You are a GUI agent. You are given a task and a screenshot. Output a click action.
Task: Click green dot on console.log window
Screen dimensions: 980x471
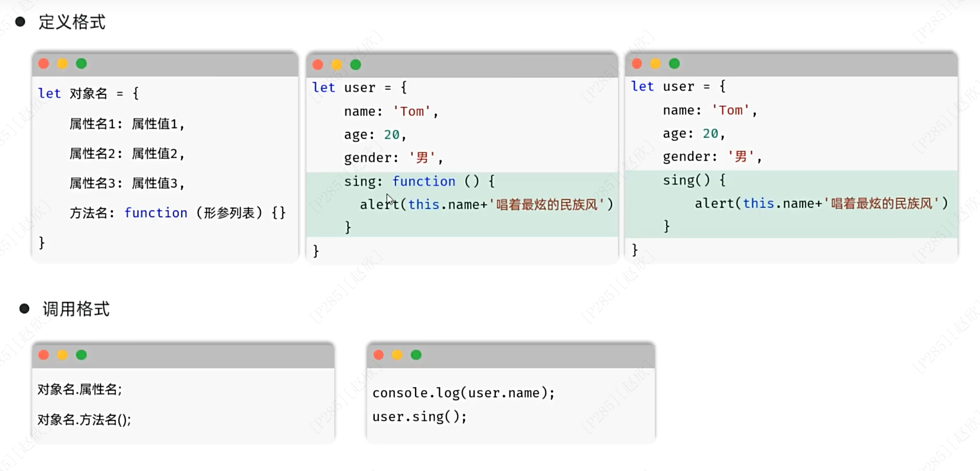416,355
